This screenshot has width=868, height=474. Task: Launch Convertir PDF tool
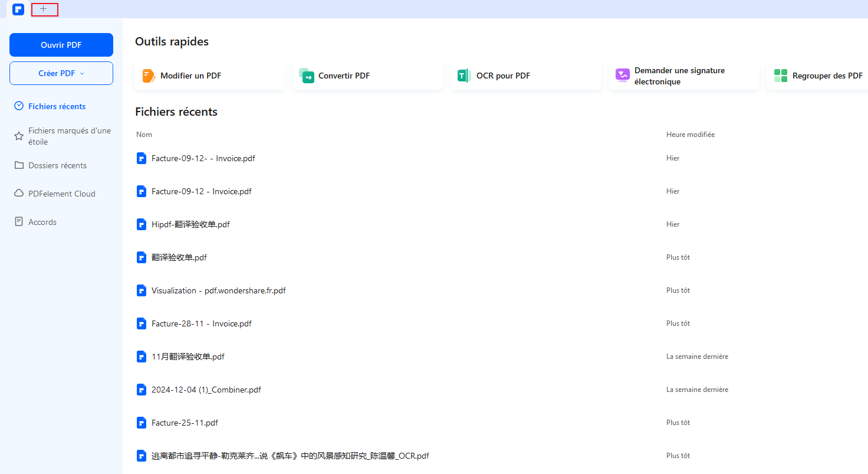[x=368, y=76]
